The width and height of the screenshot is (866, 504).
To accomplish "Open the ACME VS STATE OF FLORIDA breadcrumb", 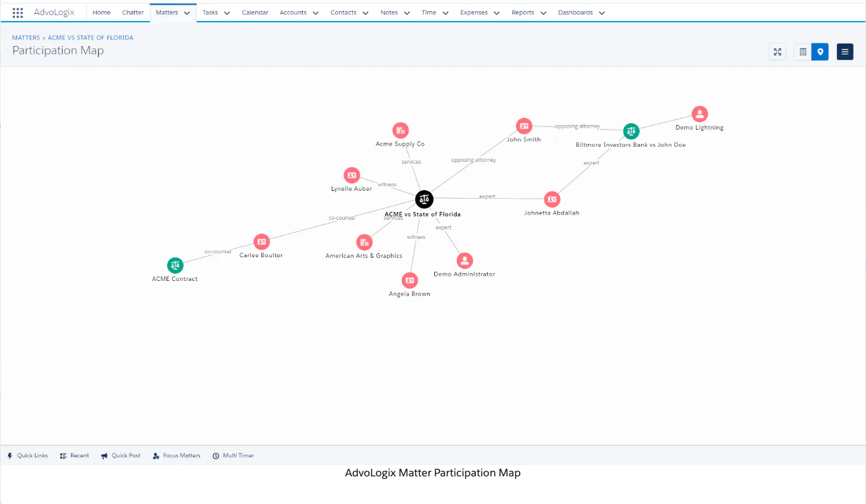I will pyautogui.click(x=91, y=38).
